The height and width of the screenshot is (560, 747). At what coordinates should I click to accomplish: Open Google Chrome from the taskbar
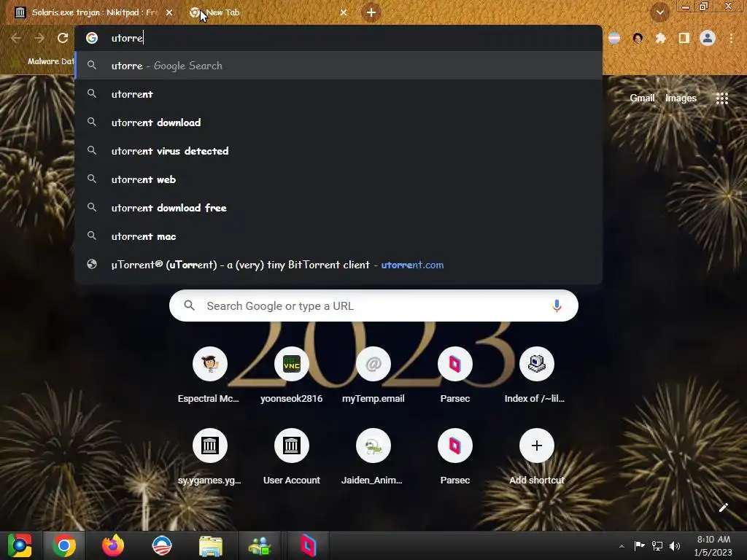(x=64, y=545)
